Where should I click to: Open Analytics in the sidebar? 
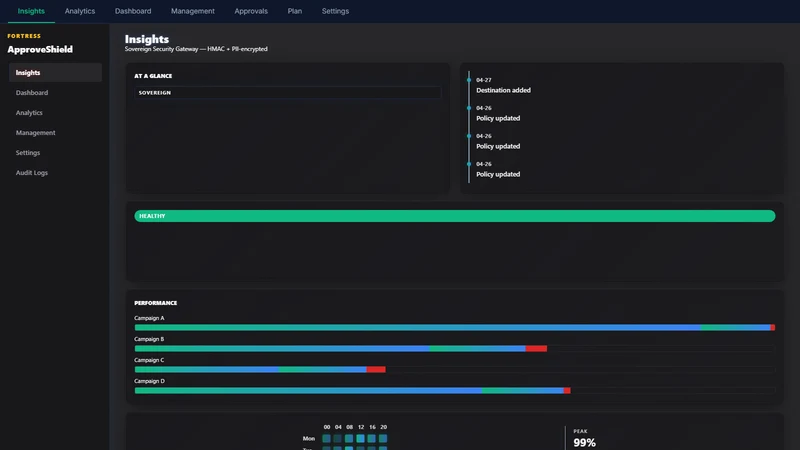pos(55,112)
